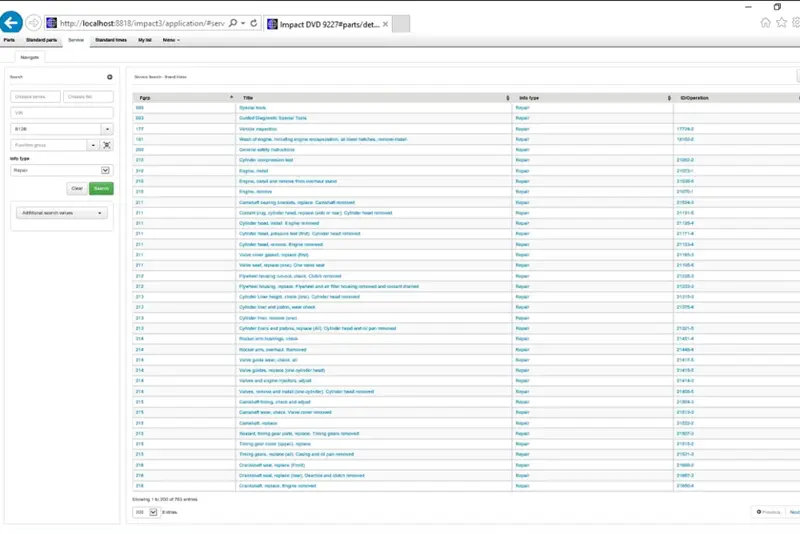This screenshot has width=800, height=534.
Task: Open the browser home page icon
Action: 766,22
